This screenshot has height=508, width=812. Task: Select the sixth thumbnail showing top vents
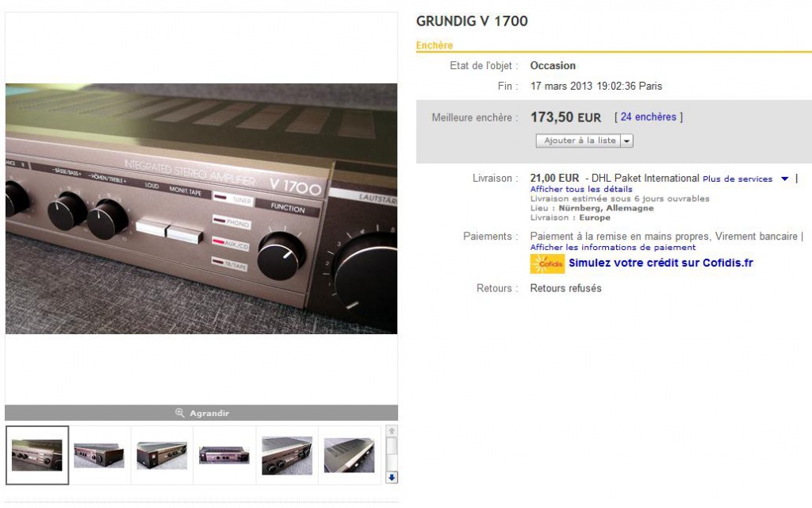(x=349, y=455)
